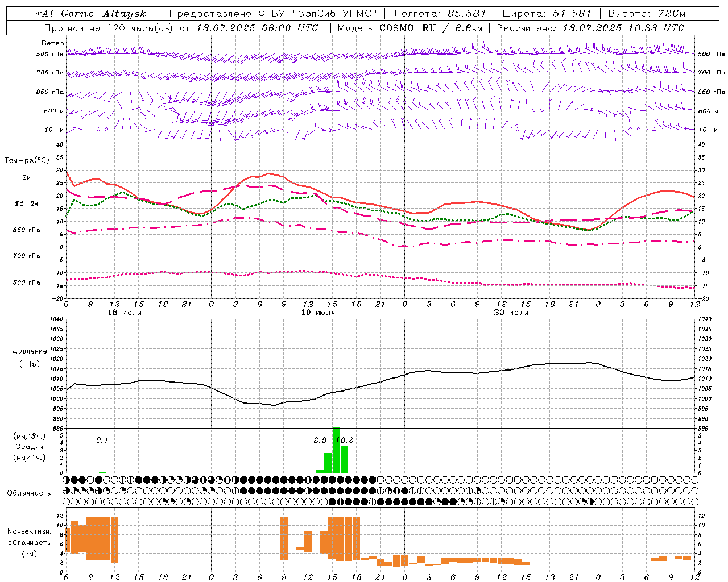Select the Прогноз на 120 часа(ов) text

110,28
